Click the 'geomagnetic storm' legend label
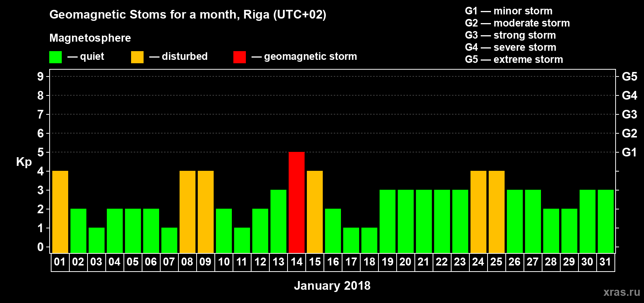The image size is (644, 303). [x=310, y=56]
